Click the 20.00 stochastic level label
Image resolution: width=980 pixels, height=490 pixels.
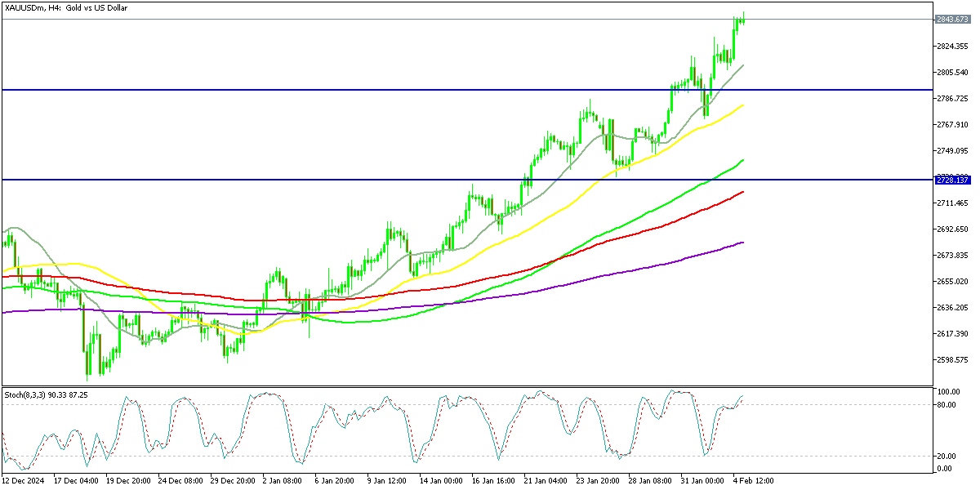[947, 456]
